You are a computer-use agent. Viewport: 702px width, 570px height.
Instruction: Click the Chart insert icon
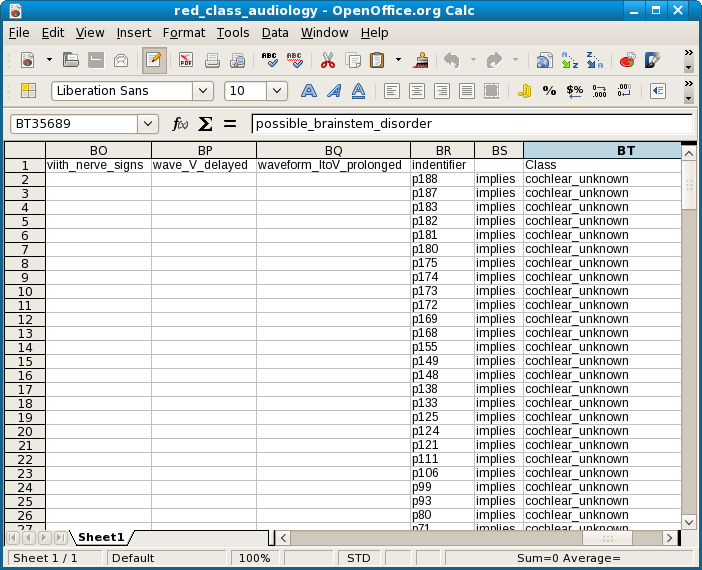pos(627,60)
